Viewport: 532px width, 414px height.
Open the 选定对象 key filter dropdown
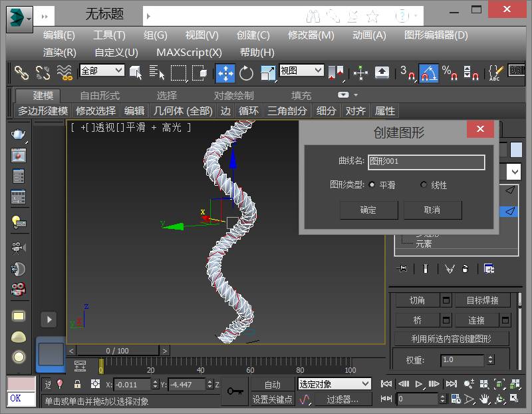point(334,384)
